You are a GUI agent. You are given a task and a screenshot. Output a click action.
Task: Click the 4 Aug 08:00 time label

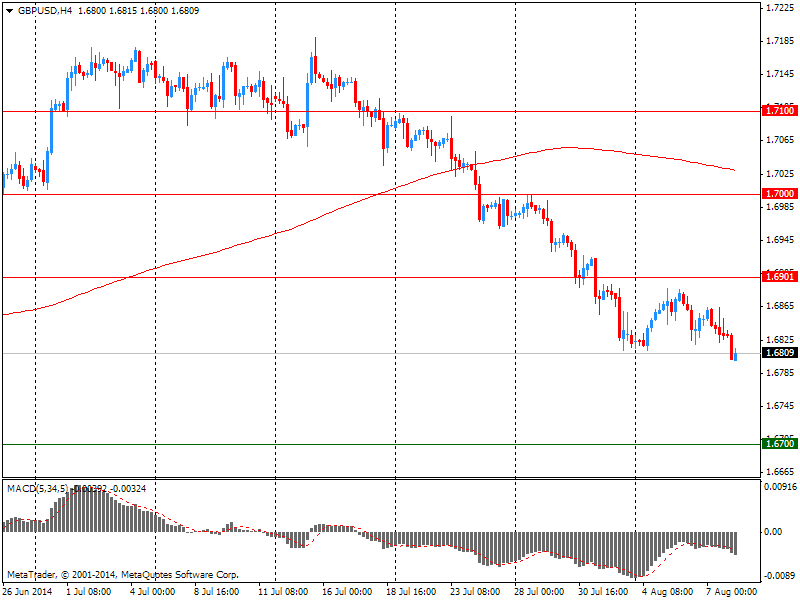pos(667,592)
